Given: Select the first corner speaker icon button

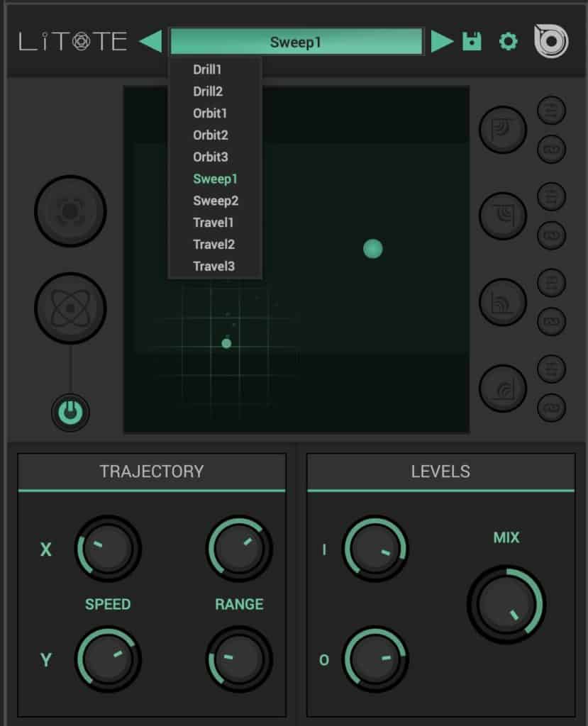Looking at the screenshot, I should [503, 130].
